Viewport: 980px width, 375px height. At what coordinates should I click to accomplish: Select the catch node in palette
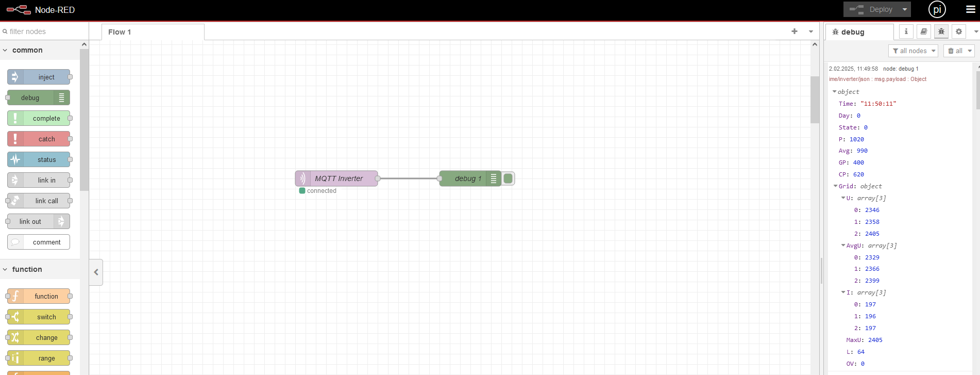point(39,139)
